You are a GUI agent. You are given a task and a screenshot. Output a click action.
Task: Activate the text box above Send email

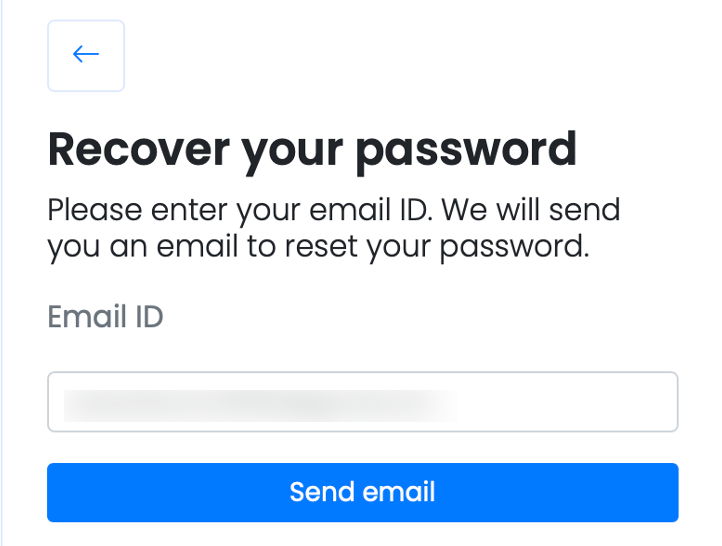(x=362, y=402)
